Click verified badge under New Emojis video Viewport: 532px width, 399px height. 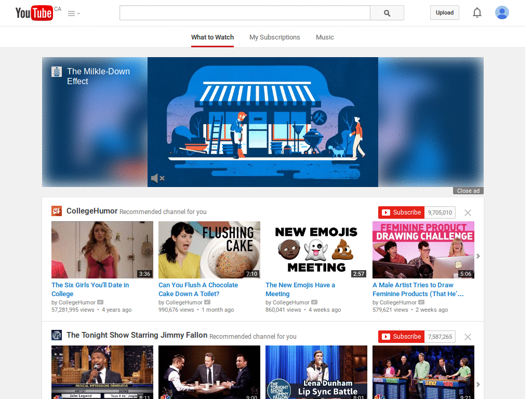tap(314, 302)
